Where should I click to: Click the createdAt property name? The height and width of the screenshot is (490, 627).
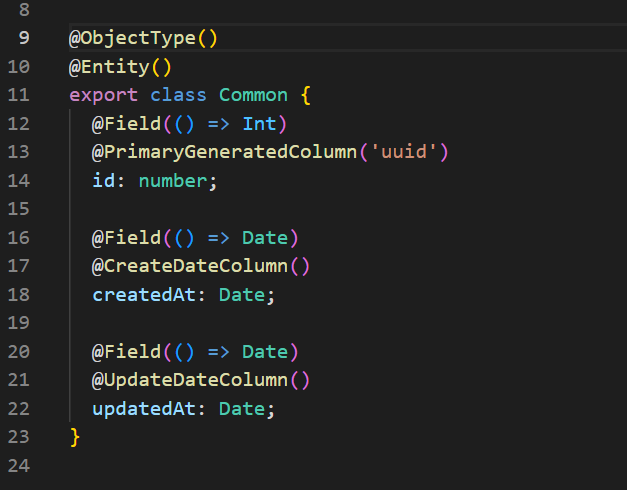point(144,295)
